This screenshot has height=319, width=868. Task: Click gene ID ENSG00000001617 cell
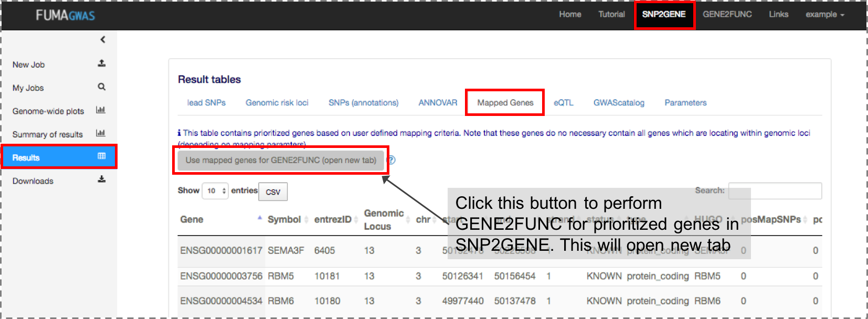pos(221,250)
